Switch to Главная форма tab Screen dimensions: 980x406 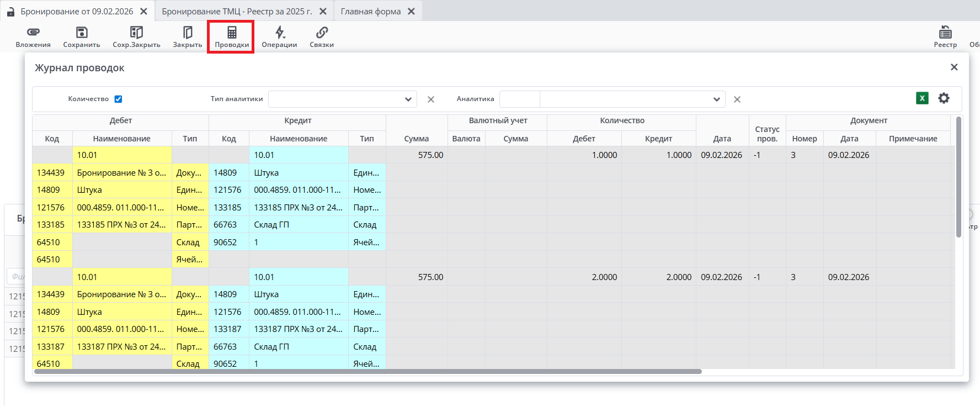(x=370, y=12)
